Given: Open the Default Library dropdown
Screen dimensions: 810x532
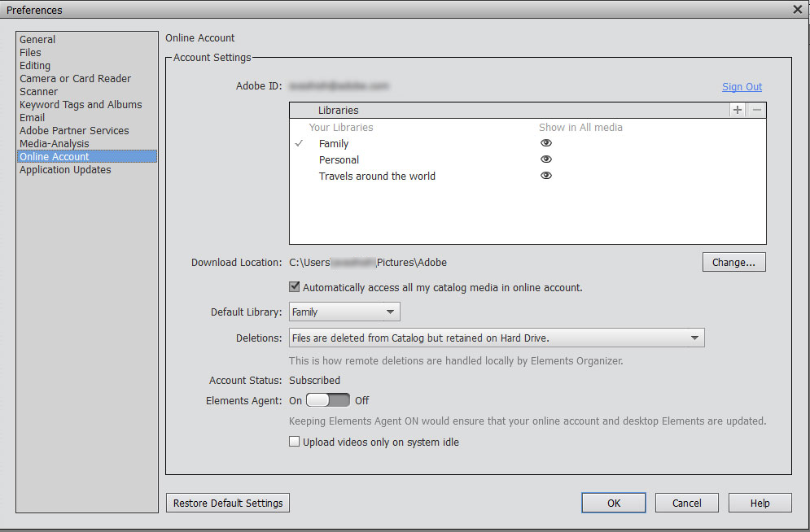Looking at the screenshot, I should (x=344, y=312).
